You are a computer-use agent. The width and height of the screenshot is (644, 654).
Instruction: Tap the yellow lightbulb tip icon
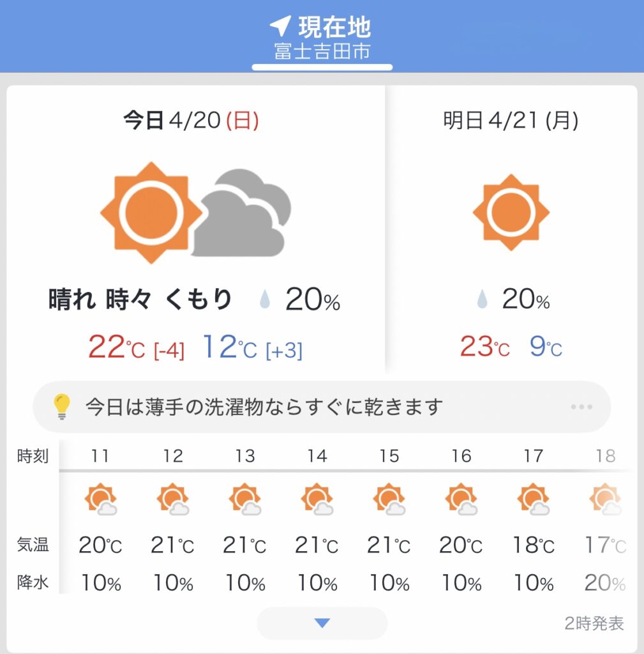62,407
